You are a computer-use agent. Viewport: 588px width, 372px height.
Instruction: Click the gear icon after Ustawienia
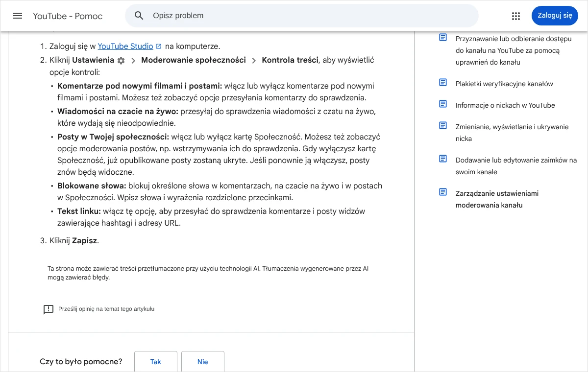click(x=121, y=61)
